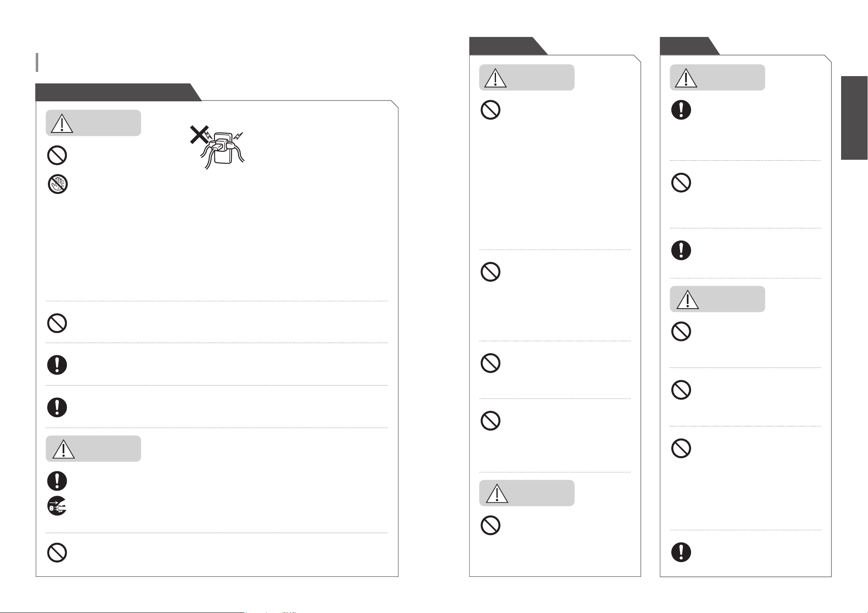Click the prohibition icon above wet-hands icon
The width and height of the screenshot is (868, 613).
(57, 156)
